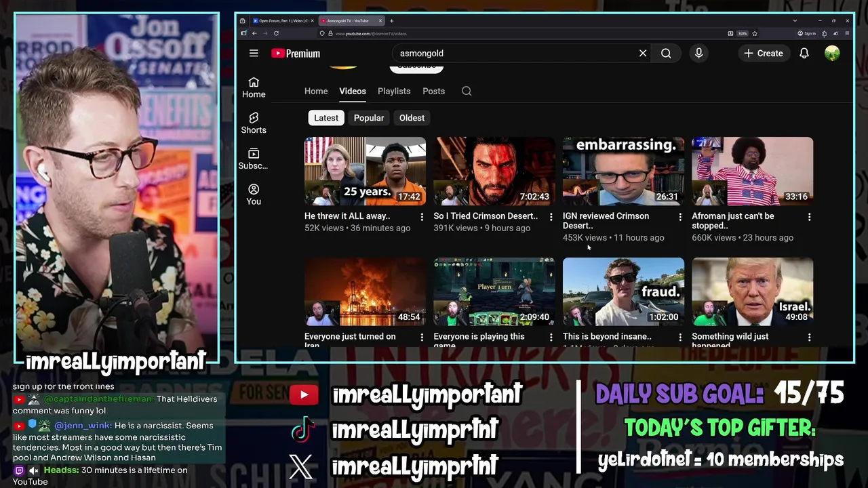Click title 'He threw it ALL away..'

[347, 216]
